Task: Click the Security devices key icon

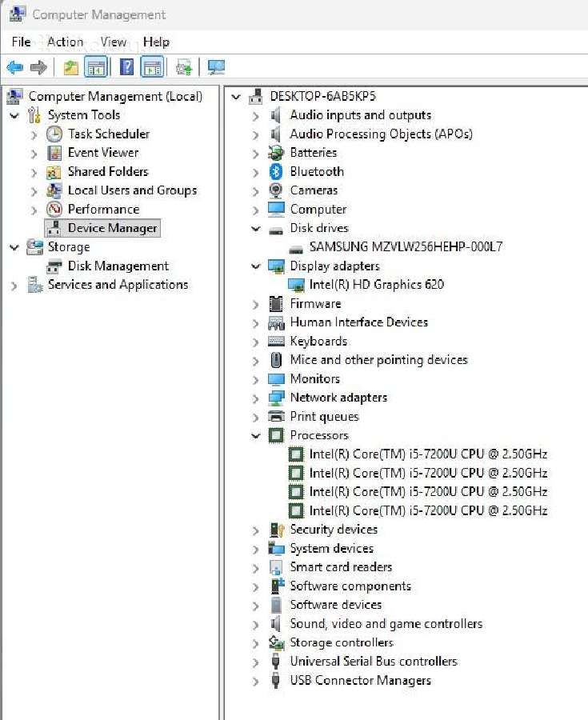Action: pyautogui.click(x=277, y=530)
